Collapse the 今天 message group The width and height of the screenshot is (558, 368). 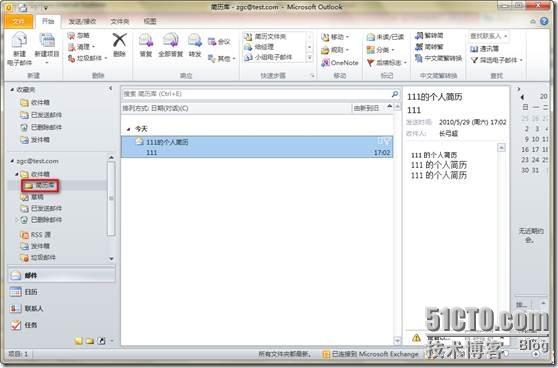click(128, 129)
